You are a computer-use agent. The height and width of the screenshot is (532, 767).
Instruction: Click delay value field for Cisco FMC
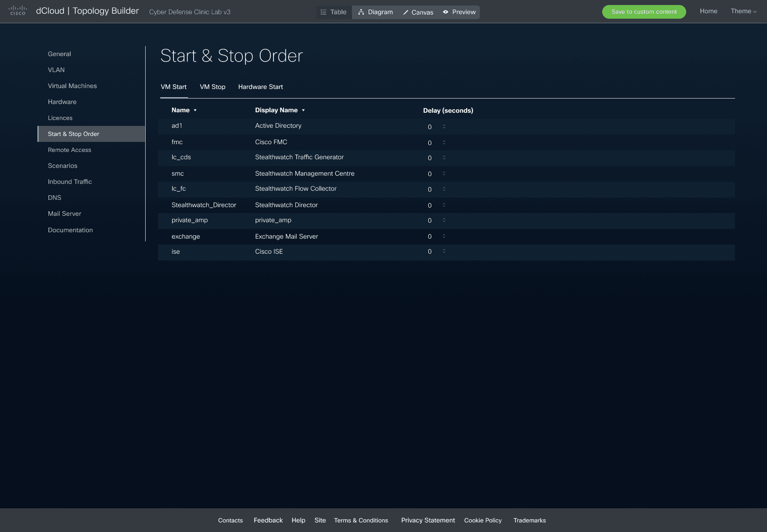[x=431, y=143]
